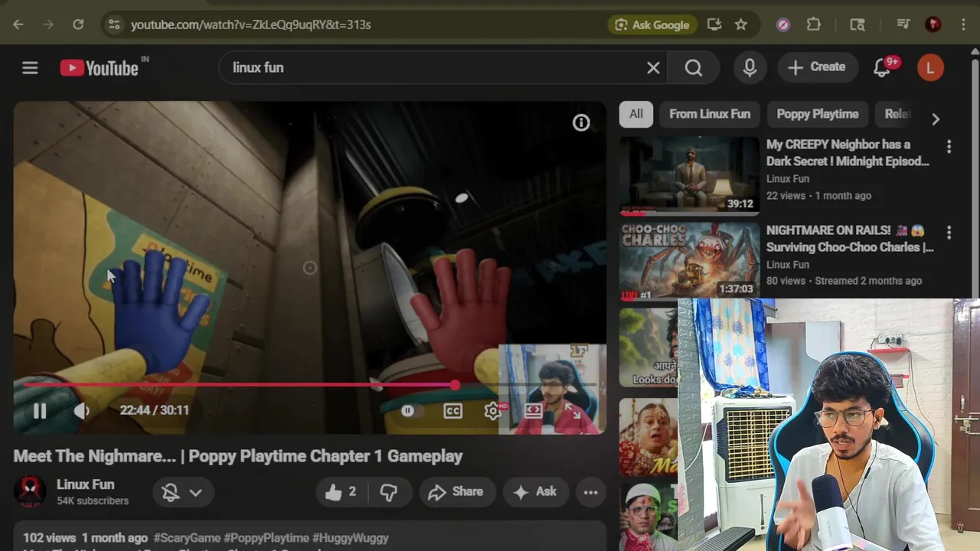Open the media controls icon in Chrome
980x551 pixels.
coord(903,24)
